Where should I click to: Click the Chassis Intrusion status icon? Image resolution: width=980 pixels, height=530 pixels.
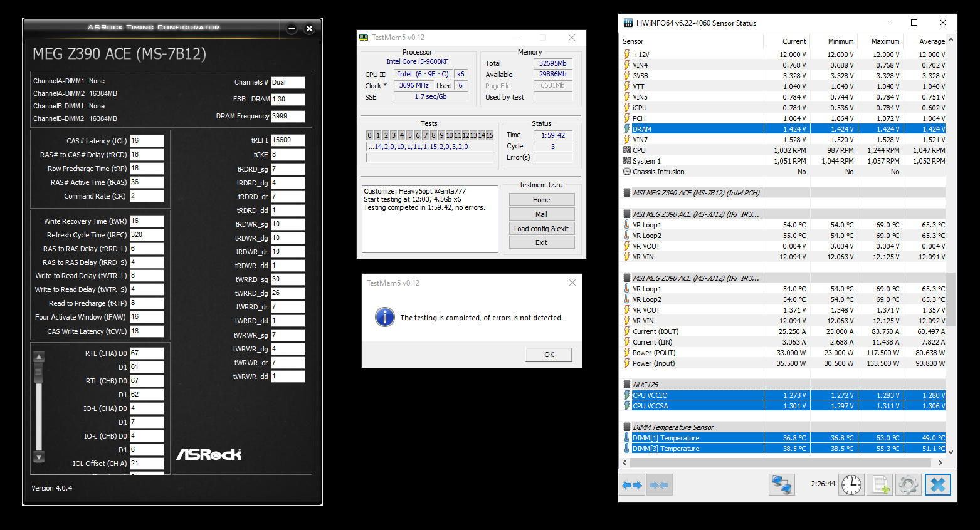click(x=627, y=172)
